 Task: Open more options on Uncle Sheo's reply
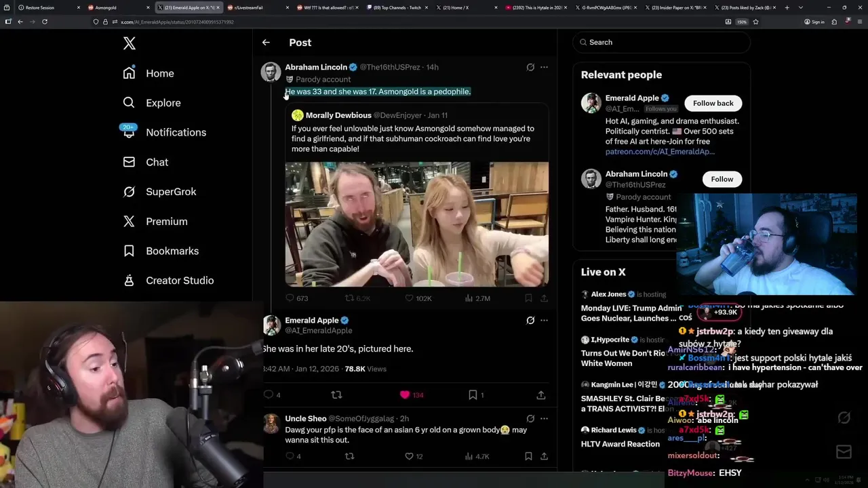(544, 419)
